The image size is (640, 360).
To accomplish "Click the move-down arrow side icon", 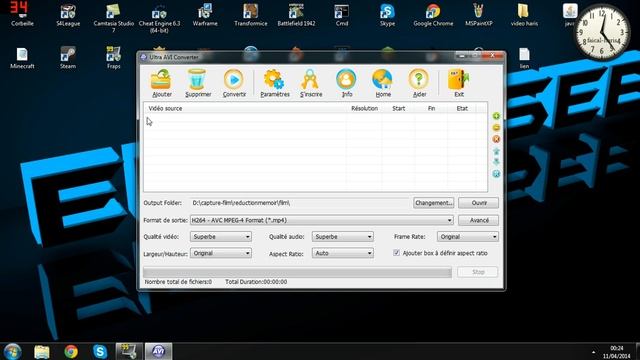I will pos(496,162).
